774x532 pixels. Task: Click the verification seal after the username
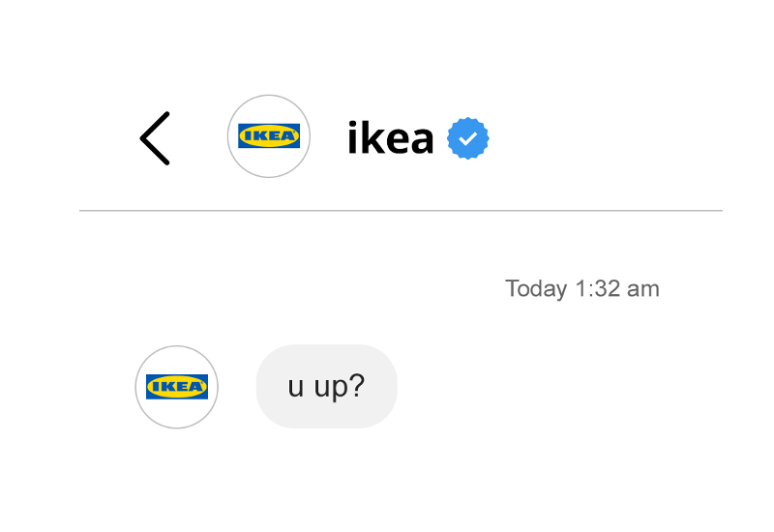(x=467, y=139)
